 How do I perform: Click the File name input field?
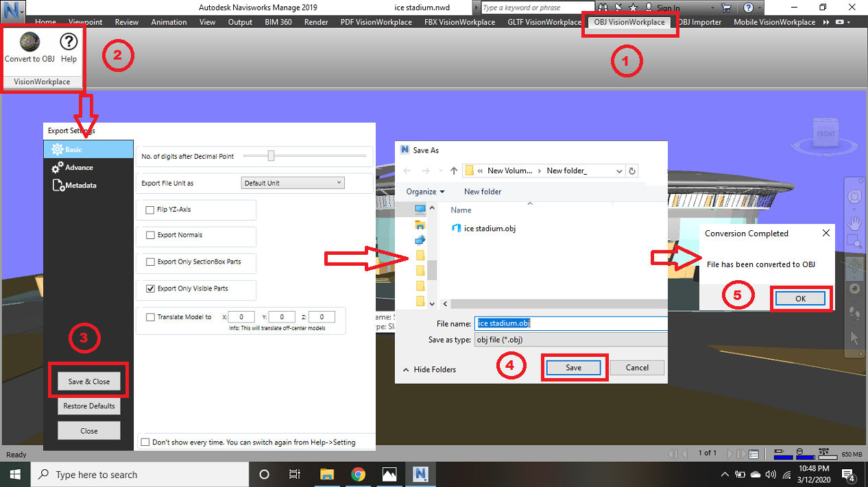(570, 323)
